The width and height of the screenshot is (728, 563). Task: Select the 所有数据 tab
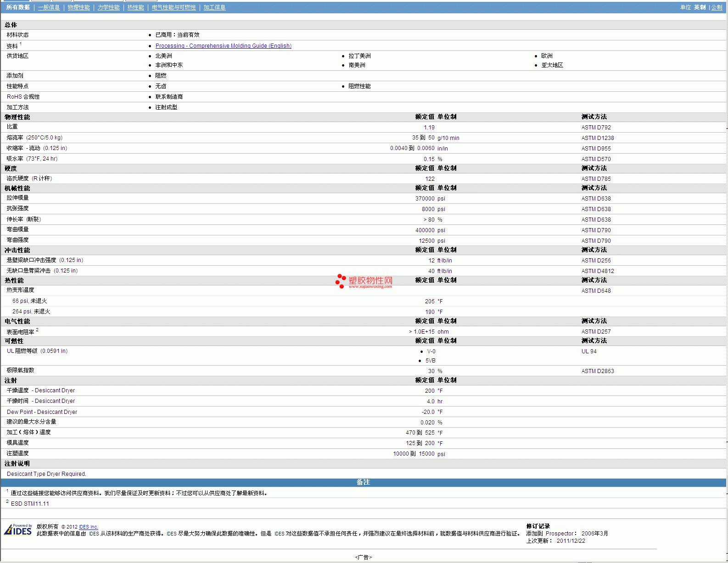tap(18, 7)
